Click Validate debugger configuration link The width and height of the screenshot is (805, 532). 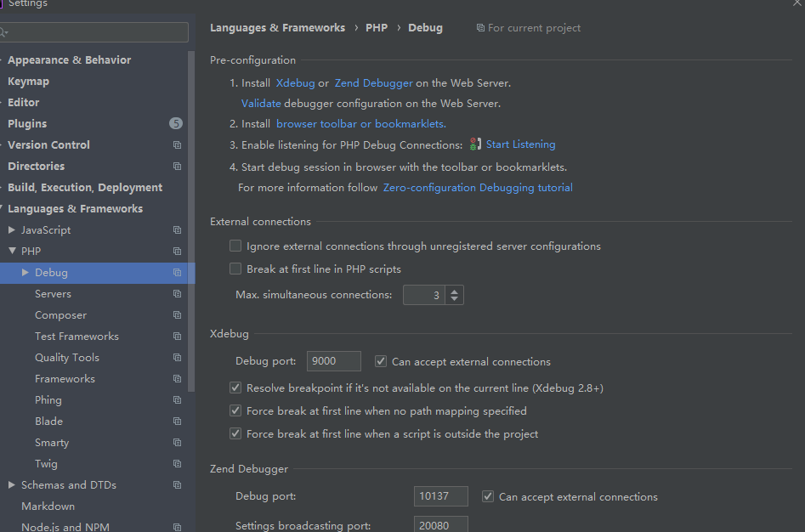pyautogui.click(x=261, y=103)
